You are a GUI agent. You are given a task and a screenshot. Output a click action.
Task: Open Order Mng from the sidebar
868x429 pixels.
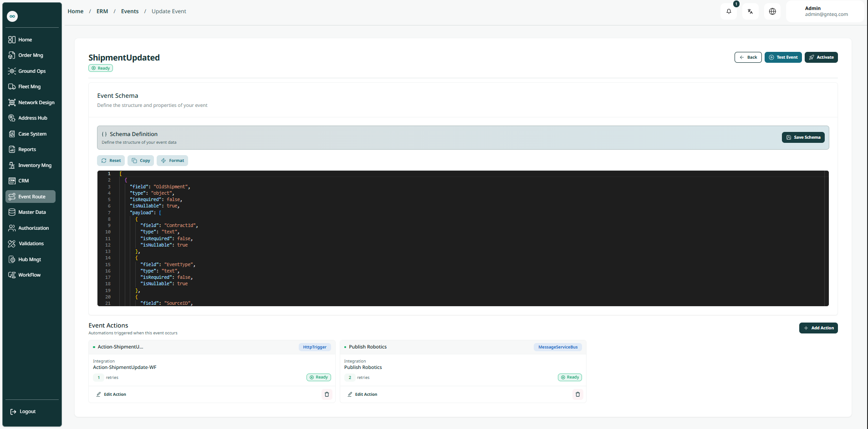point(31,56)
